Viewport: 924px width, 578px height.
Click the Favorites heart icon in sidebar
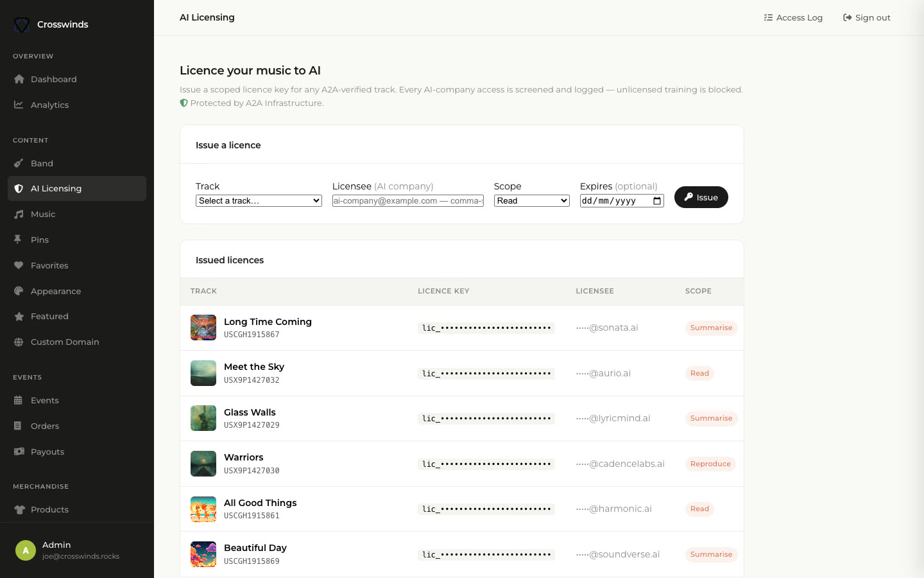19,265
